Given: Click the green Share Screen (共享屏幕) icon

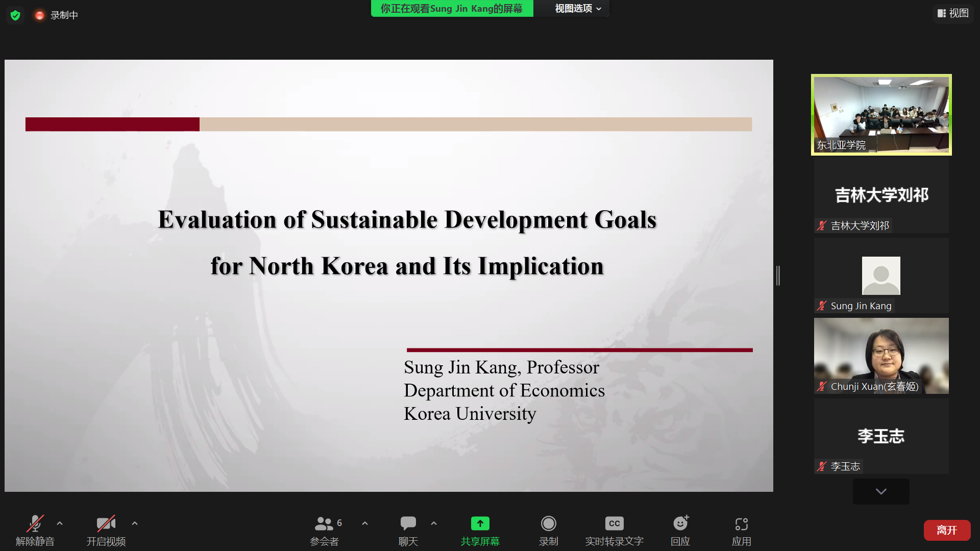Looking at the screenshot, I should [480, 524].
